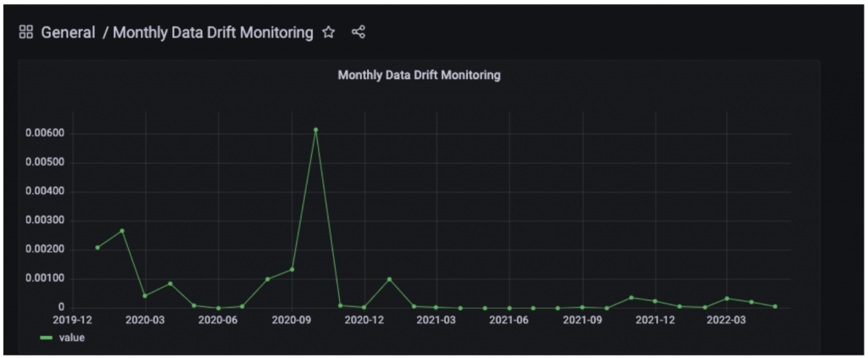Open the General folder breadcrumb
Viewport: 868px width, 358px height.
tap(68, 33)
